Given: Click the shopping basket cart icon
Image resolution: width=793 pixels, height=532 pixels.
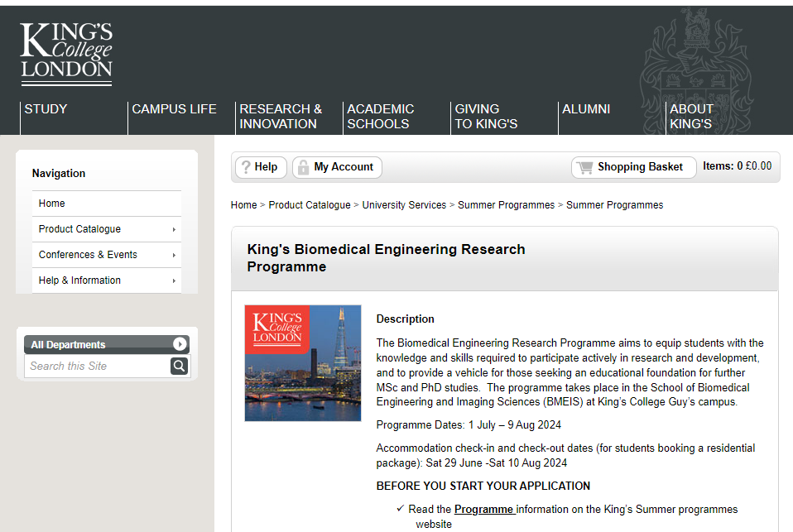Looking at the screenshot, I should [x=585, y=167].
